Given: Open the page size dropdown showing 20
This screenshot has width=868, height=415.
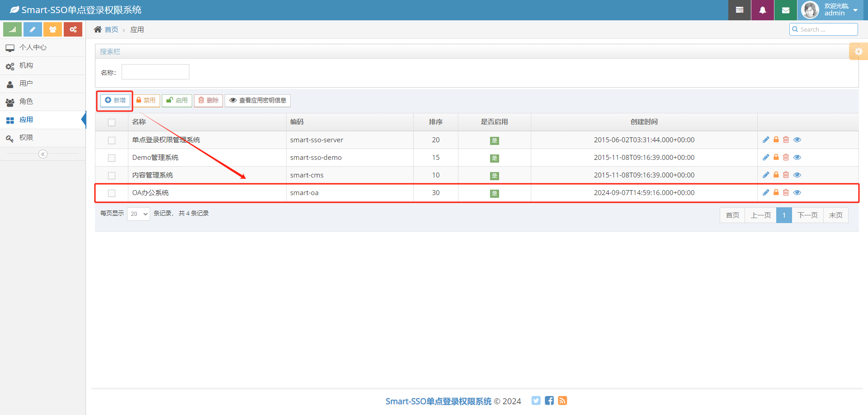Looking at the screenshot, I should 139,214.
